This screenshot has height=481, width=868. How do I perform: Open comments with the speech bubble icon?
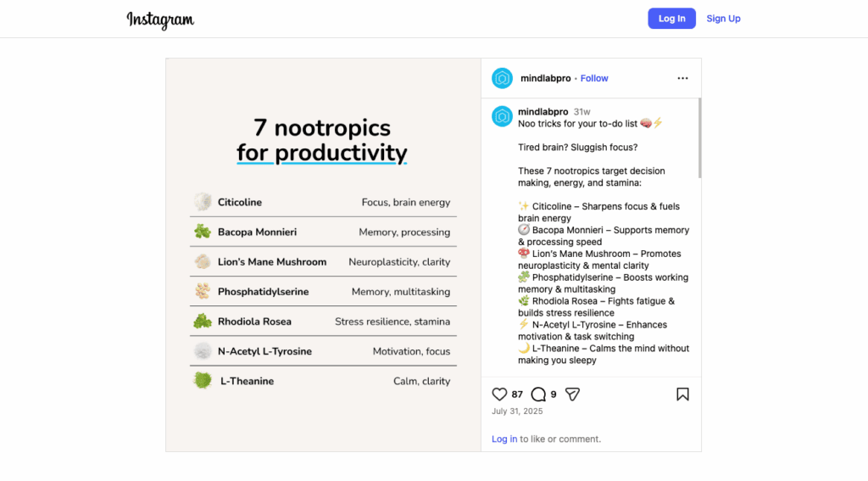pos(538,394)
